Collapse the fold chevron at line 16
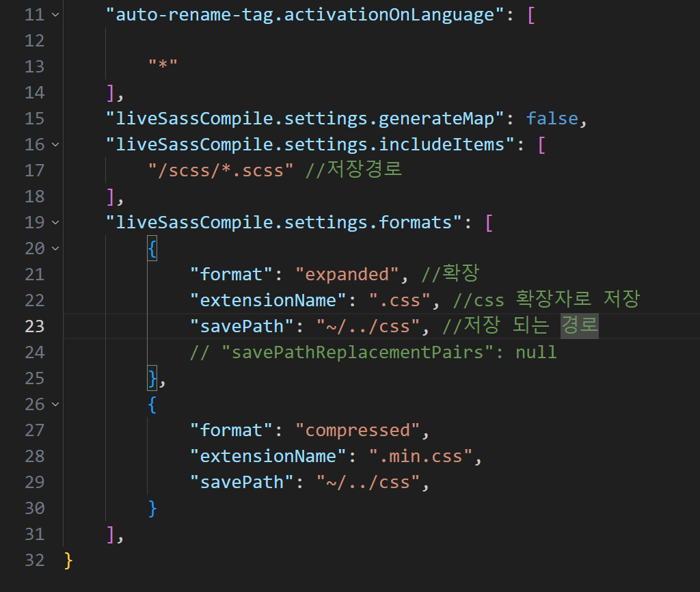 [55, 145]
